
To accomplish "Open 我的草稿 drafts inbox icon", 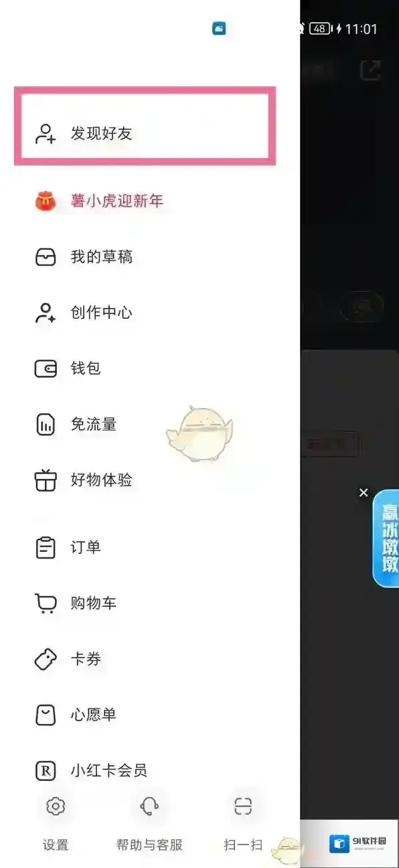I will point(46,257).
